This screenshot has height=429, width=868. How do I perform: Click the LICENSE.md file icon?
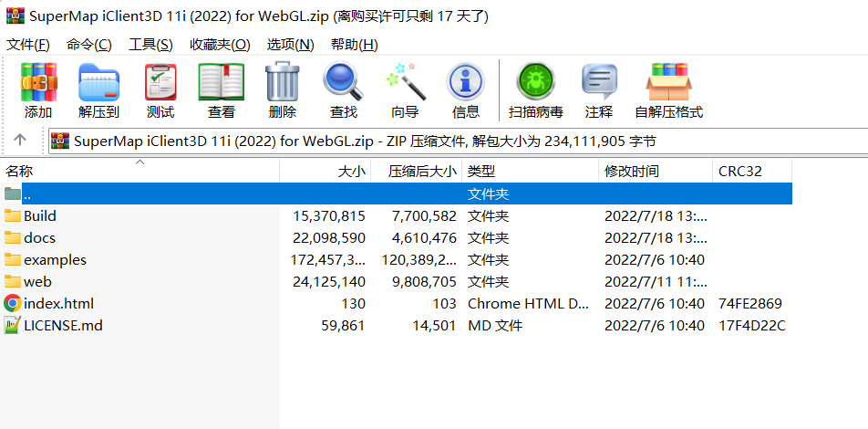[x=12, y=325]
